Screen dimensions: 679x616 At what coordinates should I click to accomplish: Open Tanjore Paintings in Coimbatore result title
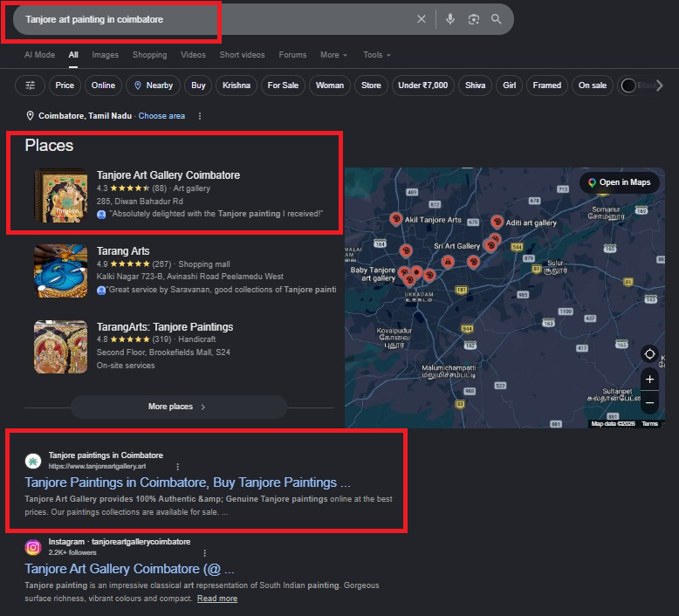[x=188, y=483]
